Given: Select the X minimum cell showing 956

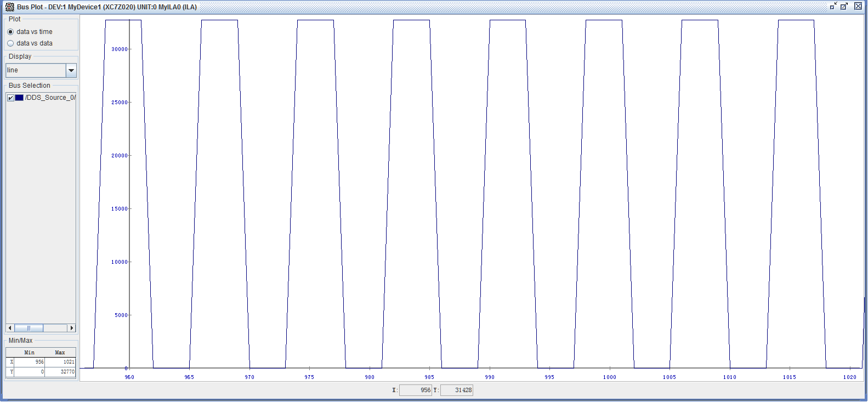Looking at the screenshot, I should pyautogui.click(x=30, y=362).
